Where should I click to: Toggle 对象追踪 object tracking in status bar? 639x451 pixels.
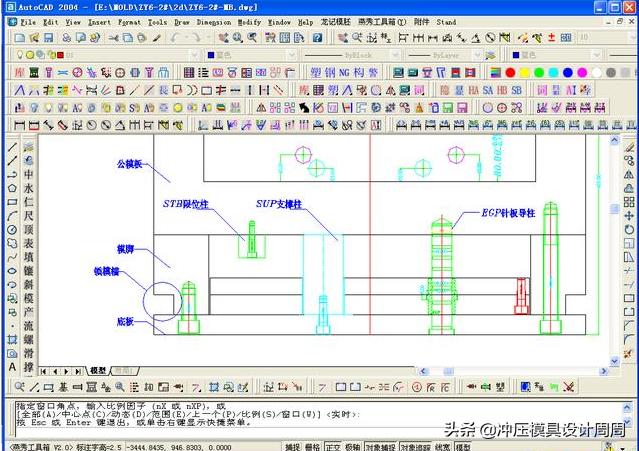[415, 447]
